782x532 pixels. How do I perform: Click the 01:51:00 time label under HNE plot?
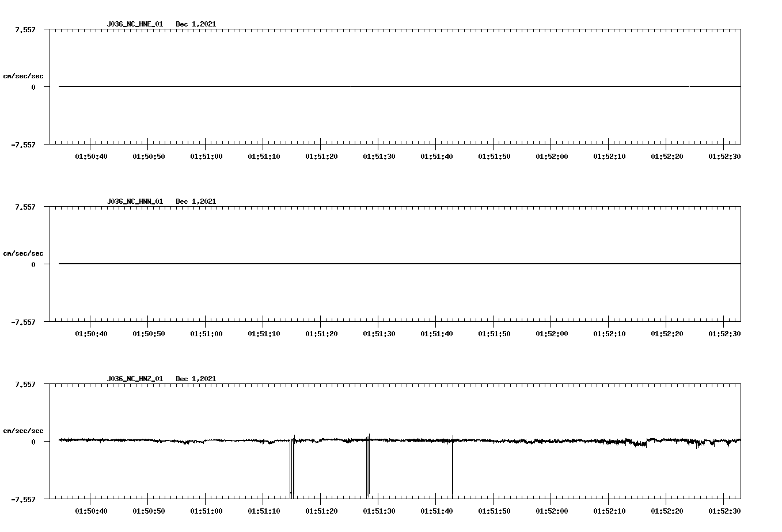click(206, 157)
